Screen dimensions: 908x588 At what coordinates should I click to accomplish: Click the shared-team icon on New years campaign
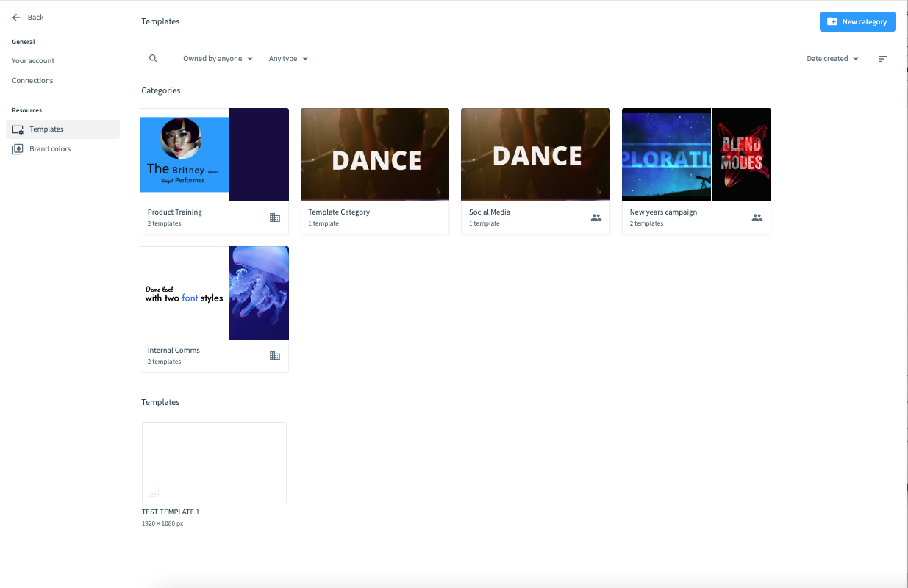(757, 218)
